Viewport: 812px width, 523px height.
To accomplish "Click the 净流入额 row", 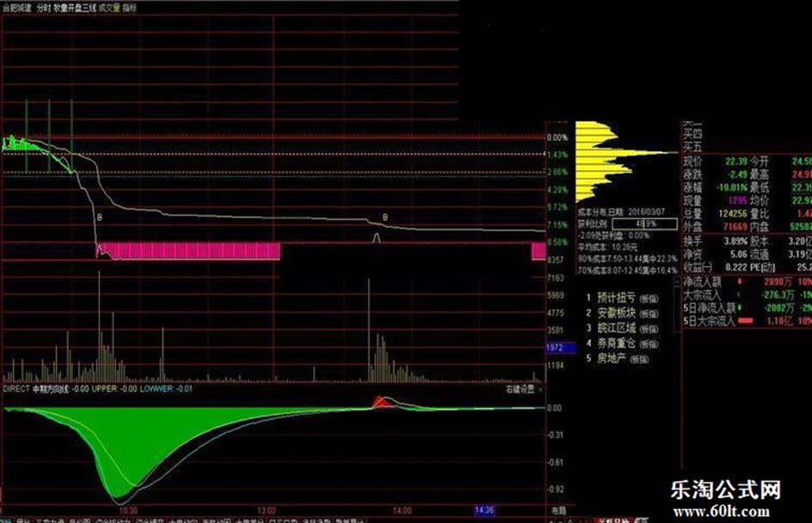I will (747, 282).
